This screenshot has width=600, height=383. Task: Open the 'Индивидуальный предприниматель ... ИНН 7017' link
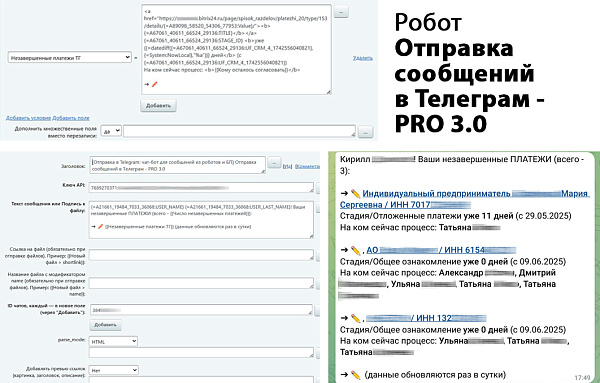click(x=465, y=199)
